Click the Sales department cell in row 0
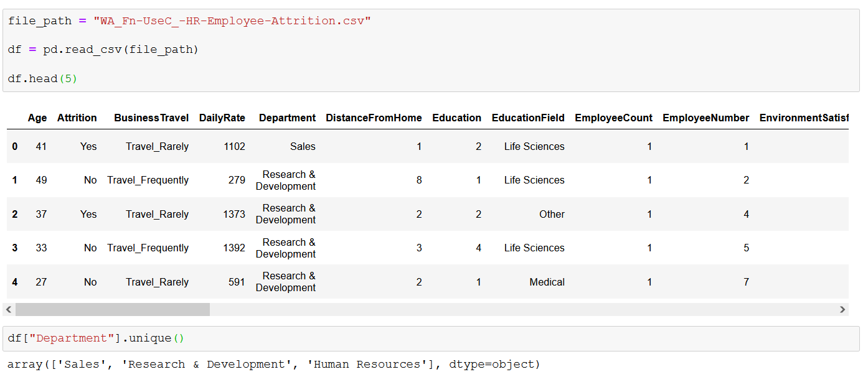This screenshot has height=377, width=868. [x=303, y=147]
